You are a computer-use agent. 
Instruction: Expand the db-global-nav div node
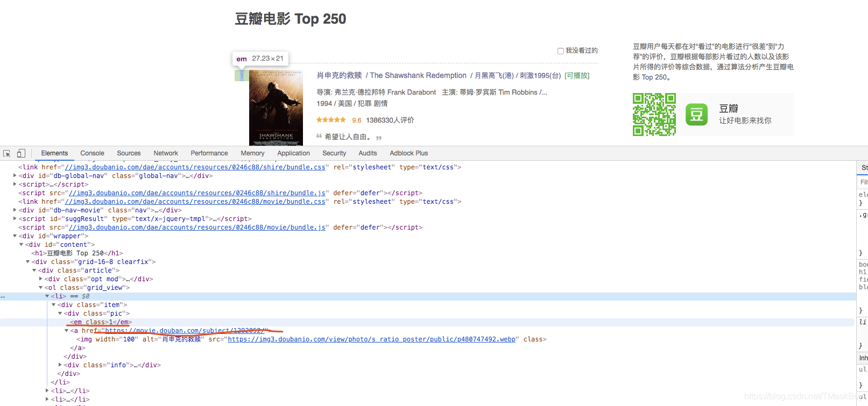(15, 175)
